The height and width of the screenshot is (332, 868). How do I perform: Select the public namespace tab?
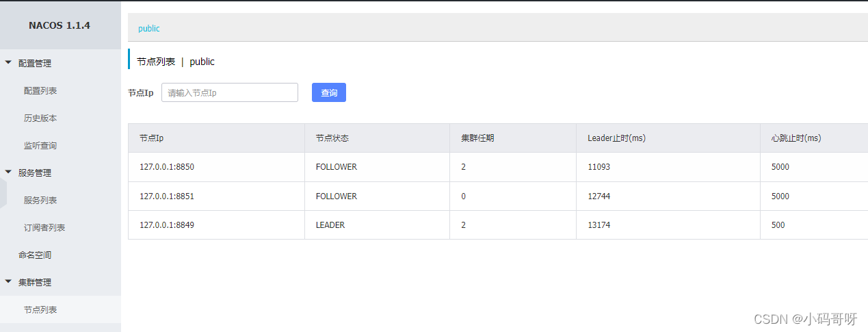coord(149,29)
